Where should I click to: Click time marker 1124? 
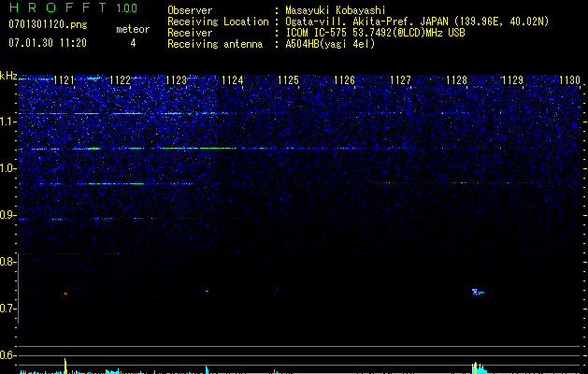tap(233, 80)
